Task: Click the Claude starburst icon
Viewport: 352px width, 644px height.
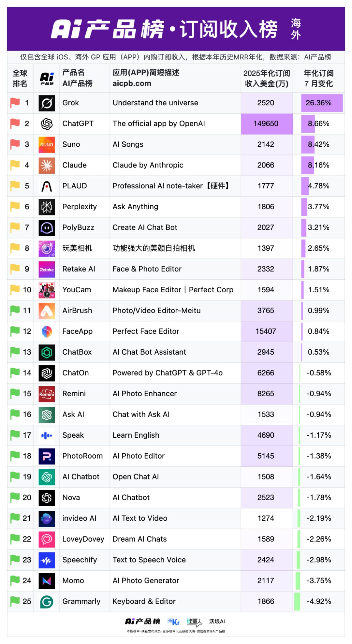Action: click(x=47, y=166)
